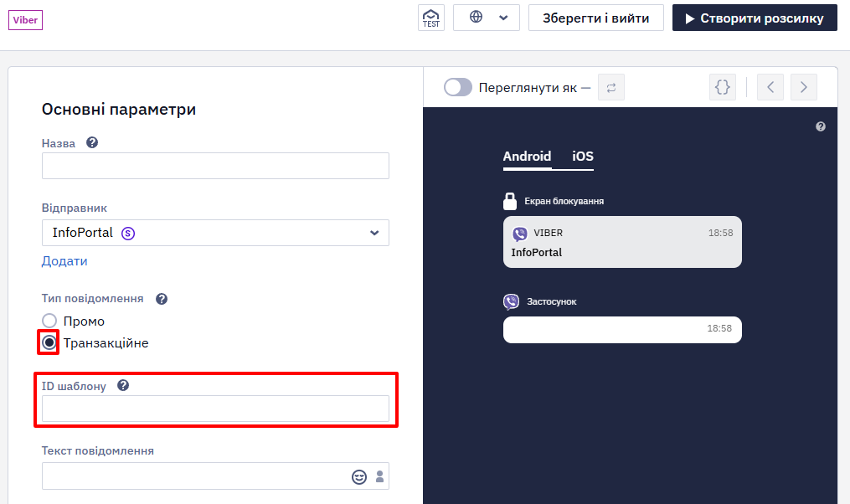Switch to the iOS preview tab

click(583, 157)
